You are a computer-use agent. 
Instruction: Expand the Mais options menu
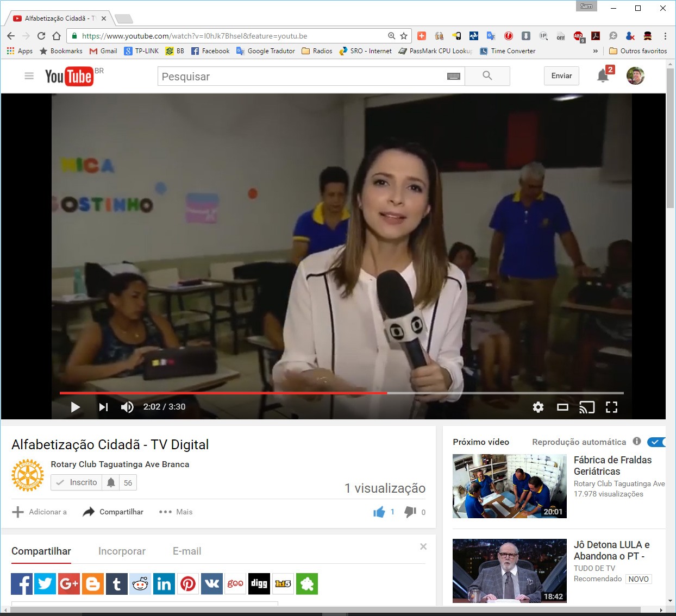pos(176,512)
